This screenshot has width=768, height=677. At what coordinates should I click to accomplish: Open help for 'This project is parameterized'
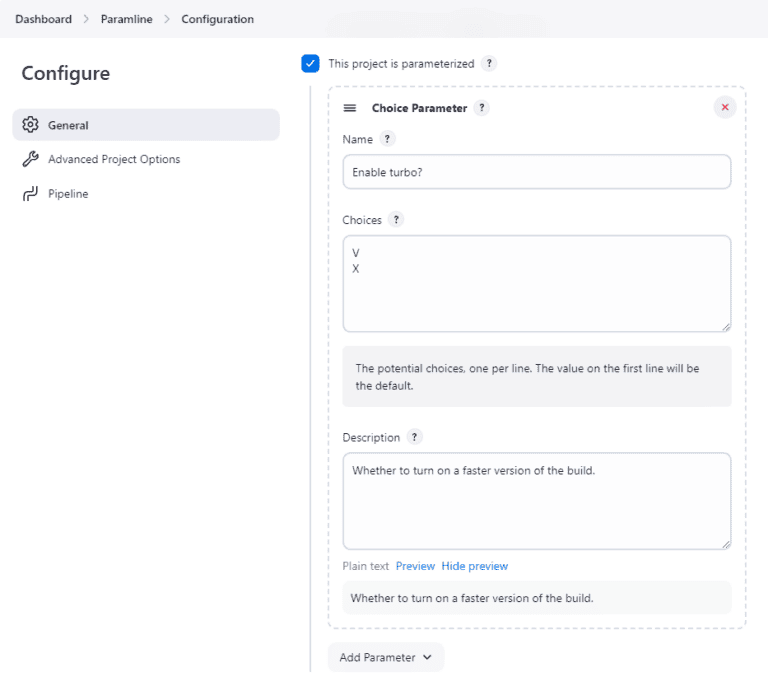coord(489,64)
